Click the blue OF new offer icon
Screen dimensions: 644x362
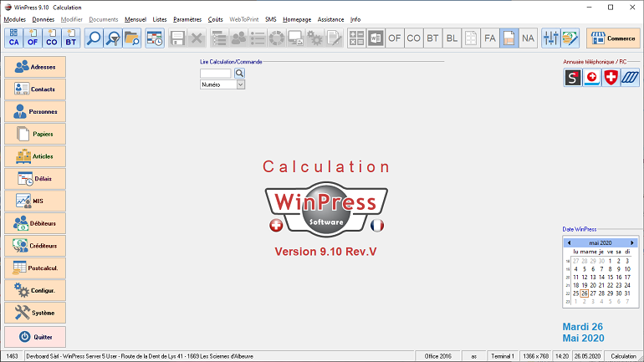pos(33,38)
